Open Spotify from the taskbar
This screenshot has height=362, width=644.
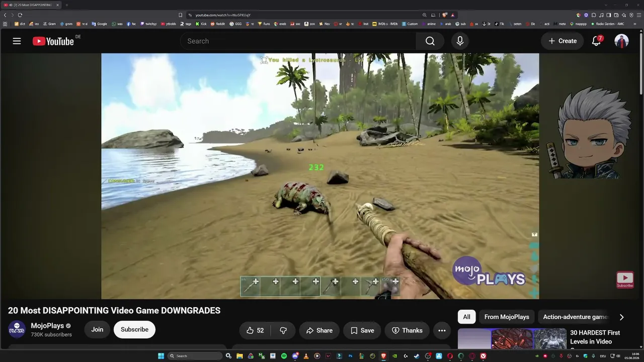click(284, 356)
